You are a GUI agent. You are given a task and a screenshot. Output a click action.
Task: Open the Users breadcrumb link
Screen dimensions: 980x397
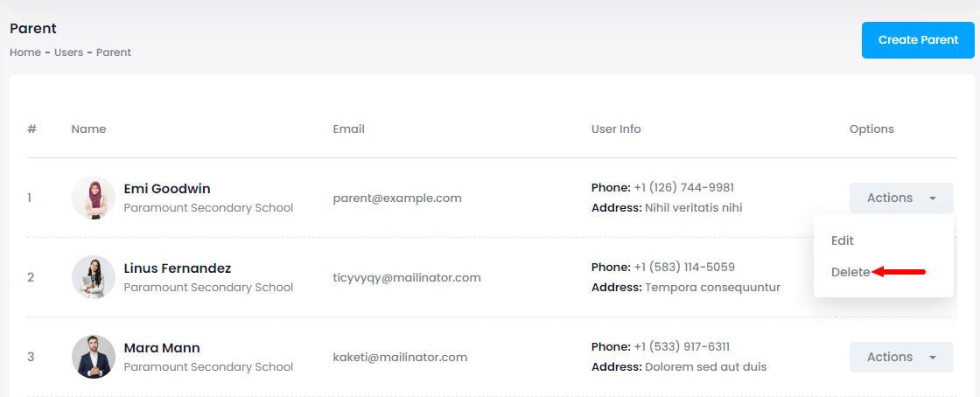click(68, 52)
